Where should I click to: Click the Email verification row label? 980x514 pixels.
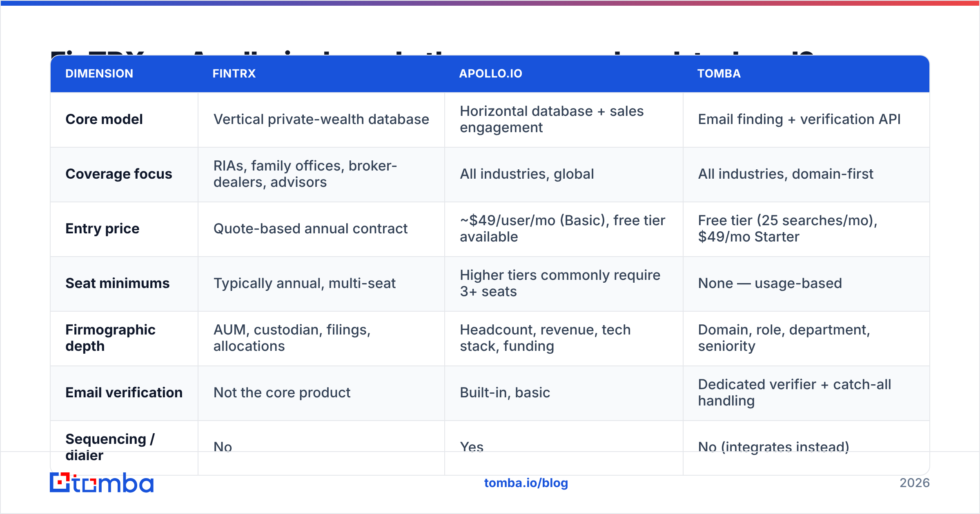point(124,392)
